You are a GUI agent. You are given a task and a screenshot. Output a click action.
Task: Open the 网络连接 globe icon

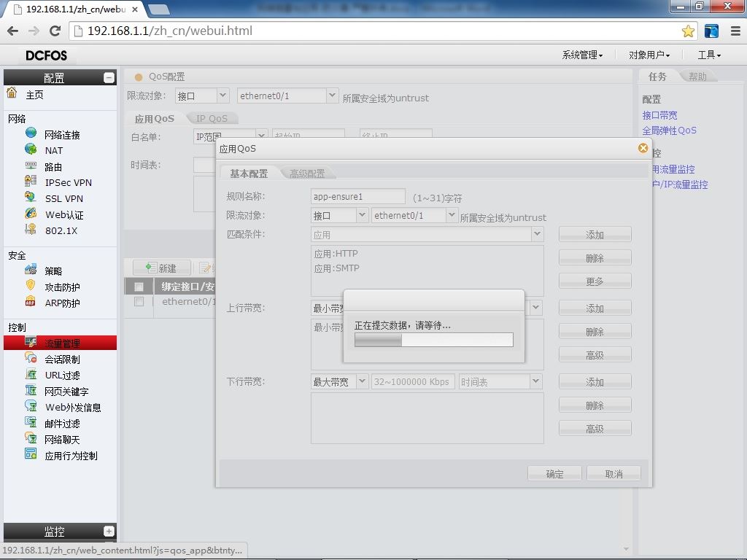[31, 133]
